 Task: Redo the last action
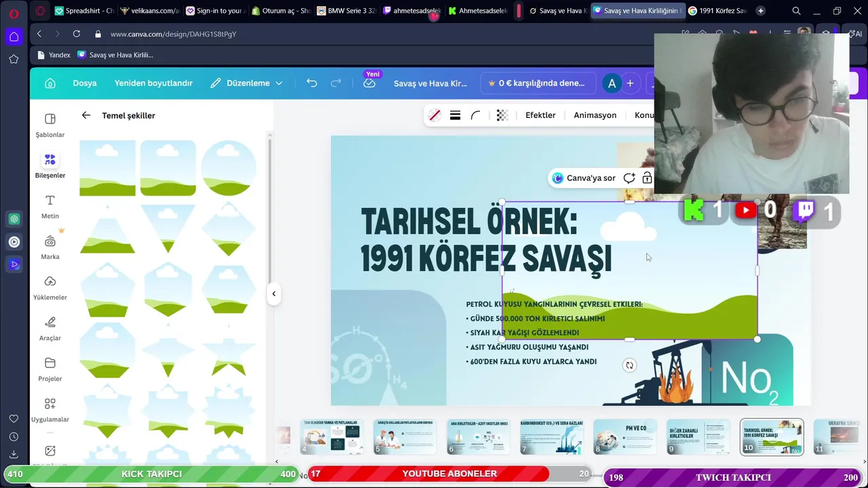point(336,83)
